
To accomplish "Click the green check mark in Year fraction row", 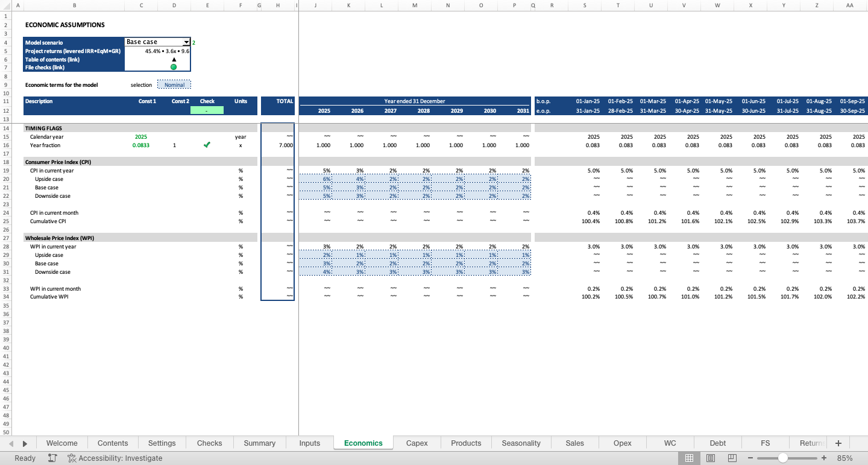I will [x=207, y=145].
